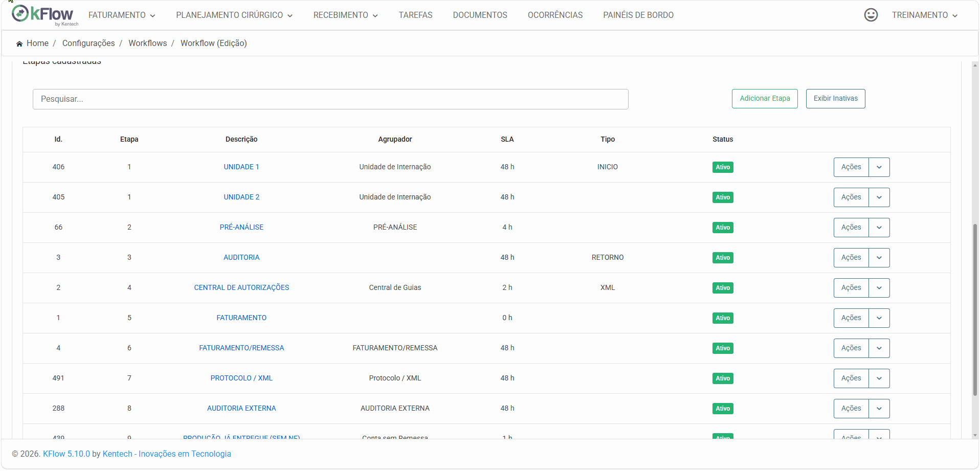The width and height of the screenshot is (980, 471).
Task: Click Ações button for AUDITORIA row
Action: 851,258
